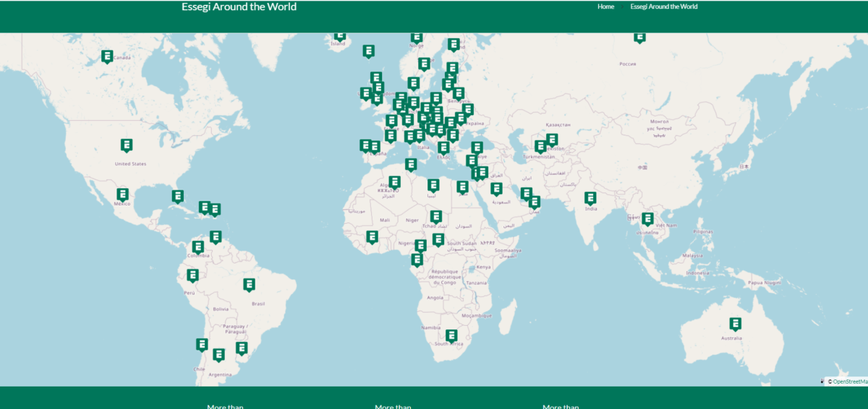Screen dimensions: 868x409
Task: Click the Bolivia label on the map
Action: click(221, 308)
